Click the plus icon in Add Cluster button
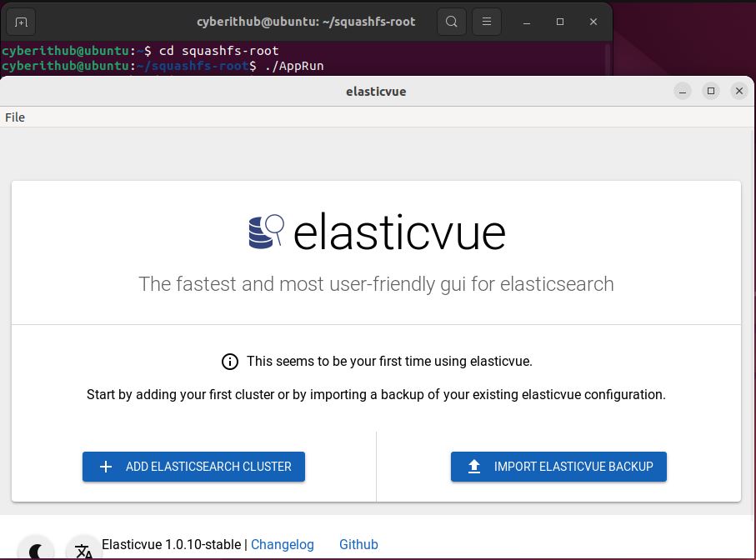The width and height of the screenshot is (756, 560). click(x=106, y=467)
